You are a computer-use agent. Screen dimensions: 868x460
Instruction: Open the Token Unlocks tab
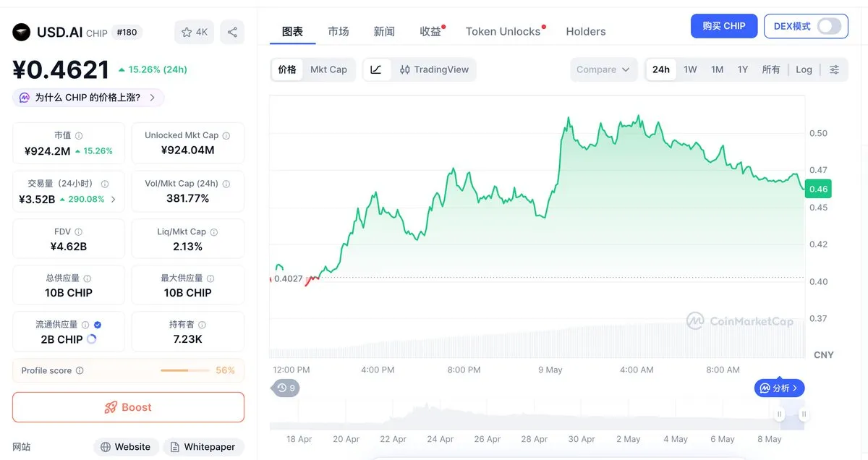click(x=503, y=31)
